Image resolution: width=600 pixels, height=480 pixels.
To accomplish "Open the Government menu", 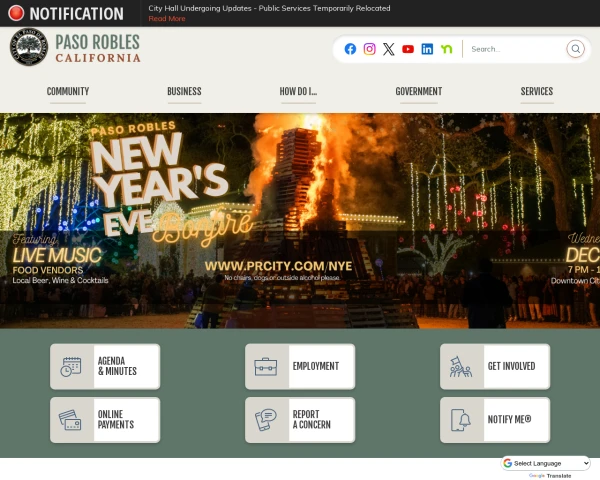I will point(418,91).
